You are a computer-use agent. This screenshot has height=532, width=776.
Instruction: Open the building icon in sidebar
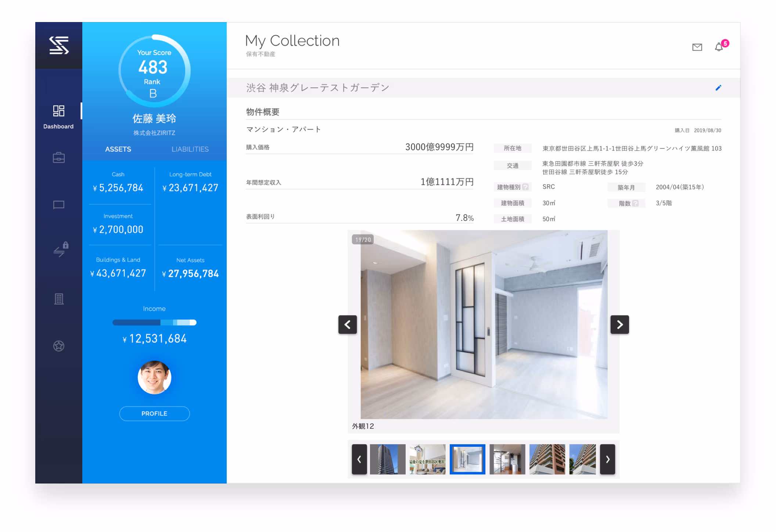pos(59,299)
